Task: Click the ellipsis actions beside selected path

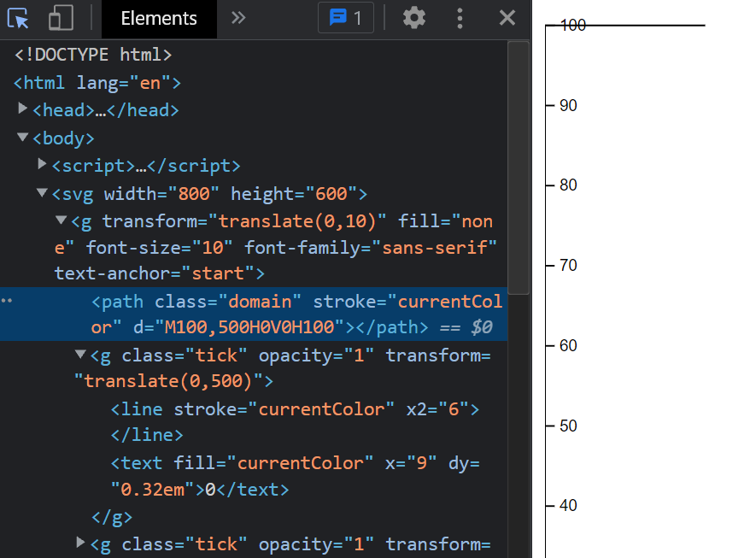Action: pos(8,302)
